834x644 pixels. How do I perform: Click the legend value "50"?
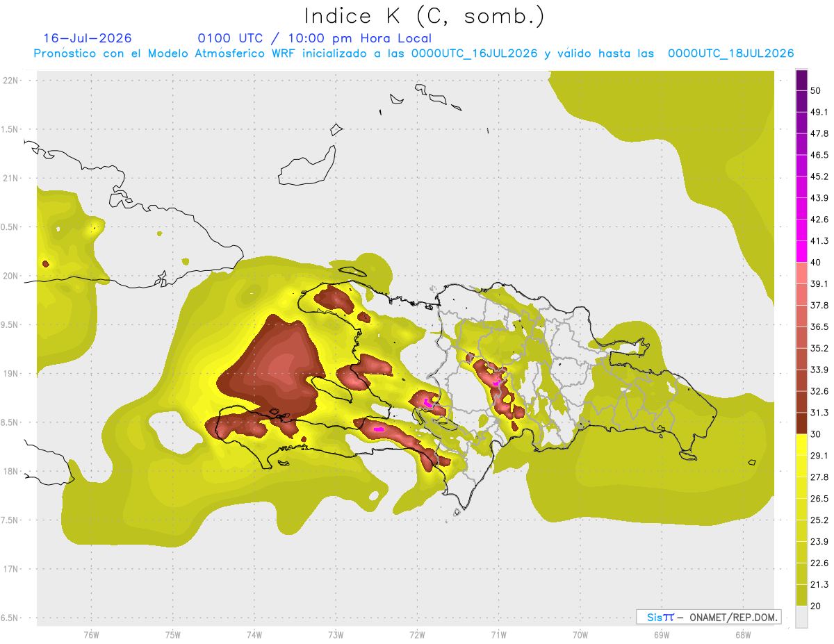coord(815,90)
